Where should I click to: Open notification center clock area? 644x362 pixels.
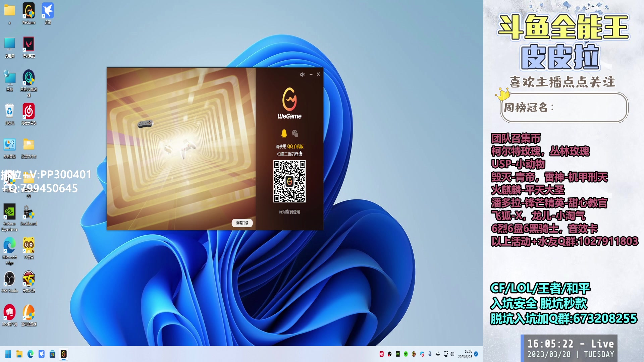coord(466,354)
